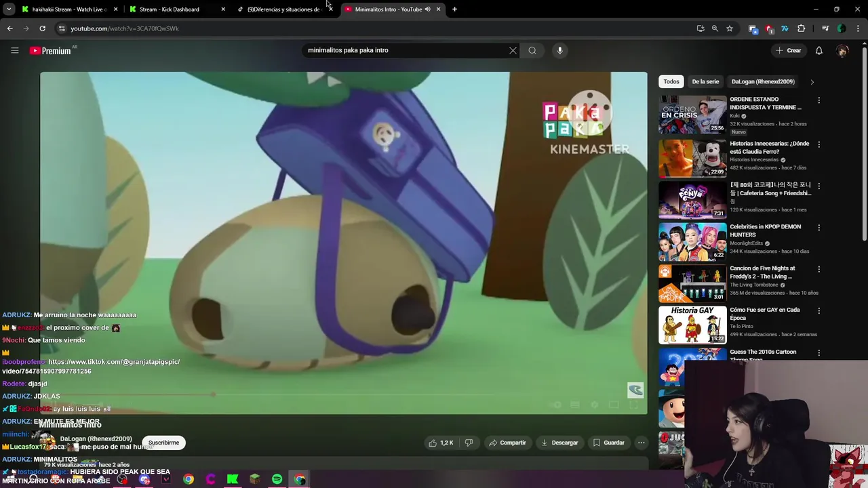Screen dimensions: 868x488
Task: Open more actions ellipsis below the video
Action: coord(641,443)
